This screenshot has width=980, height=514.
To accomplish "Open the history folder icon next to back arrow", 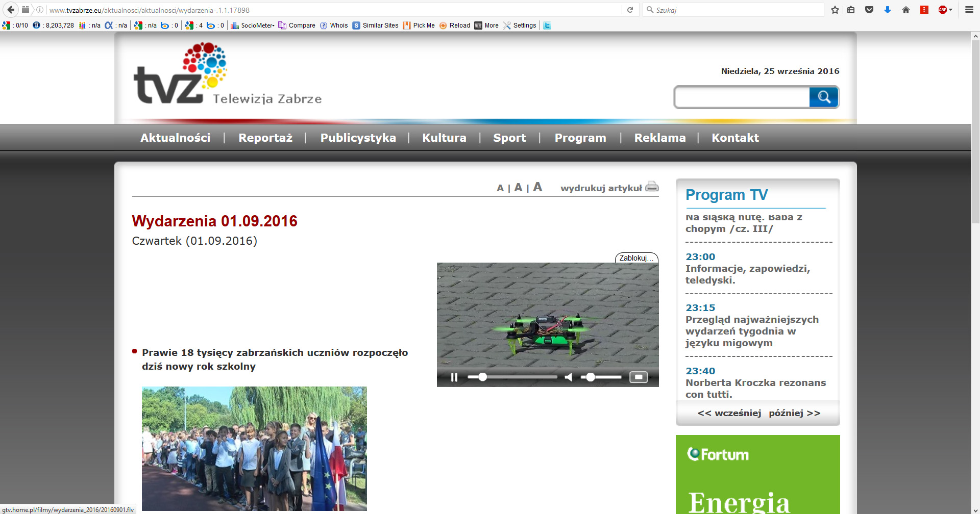I will (x=26, y=10).
